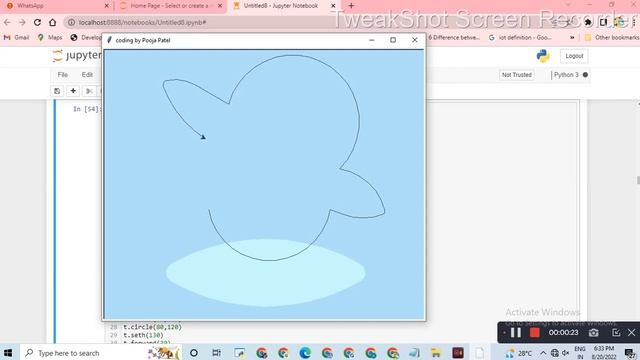Click the muted volume icon in tray

point(566,353)
